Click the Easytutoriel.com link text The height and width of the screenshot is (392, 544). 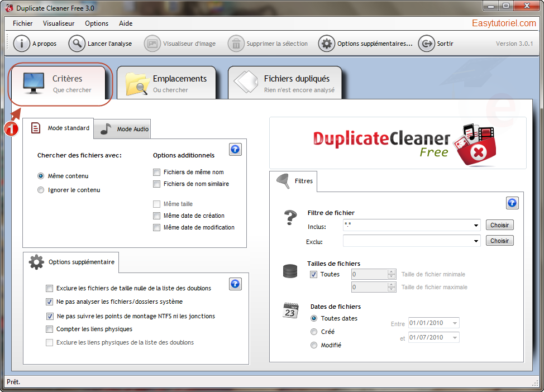504,23
